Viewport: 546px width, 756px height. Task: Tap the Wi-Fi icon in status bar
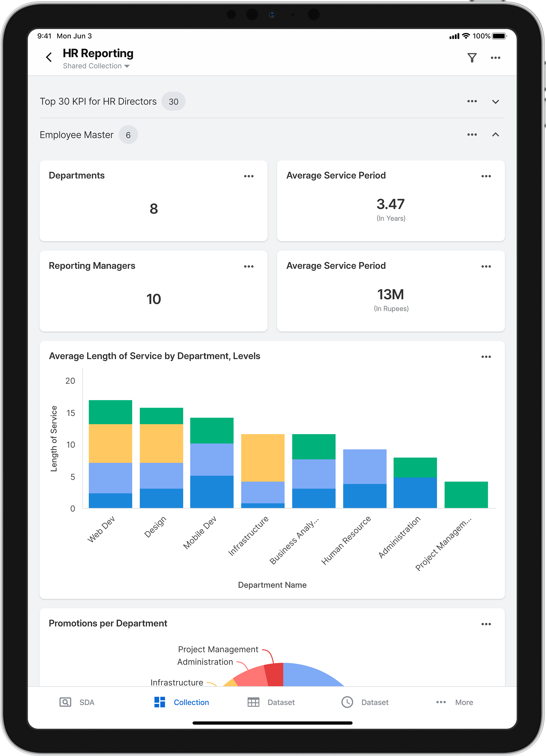tap(466, 36)
